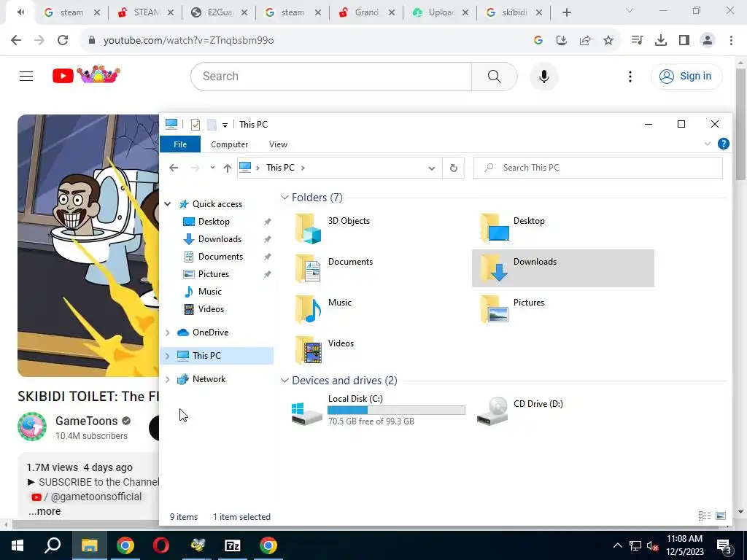Click the Search This PC field

tap(598, 168)
